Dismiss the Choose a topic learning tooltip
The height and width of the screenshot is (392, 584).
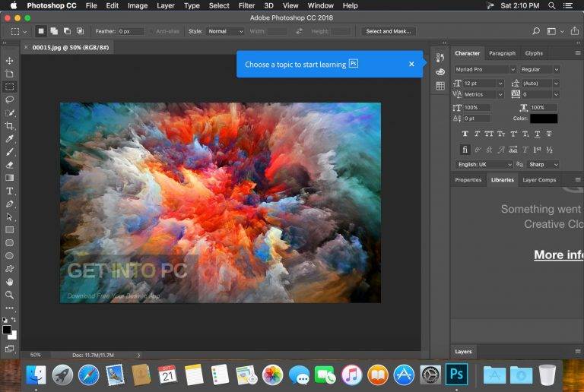(x=411, y=64)
